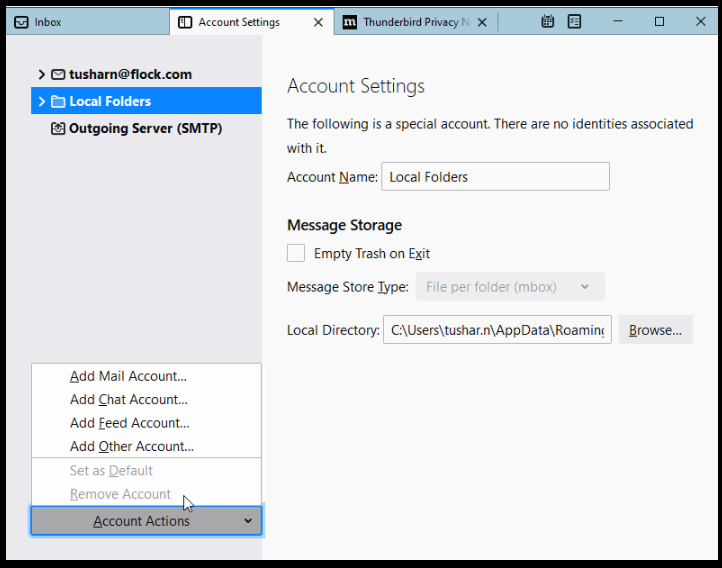722x568 pixels.
Task: Click the Set as Default menu entry
Action: tap(146, 470)
